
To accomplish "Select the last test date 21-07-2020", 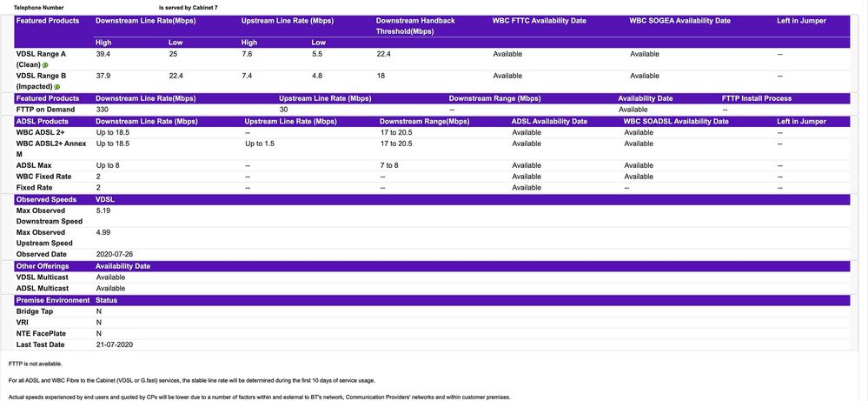I will pos(115,344).
